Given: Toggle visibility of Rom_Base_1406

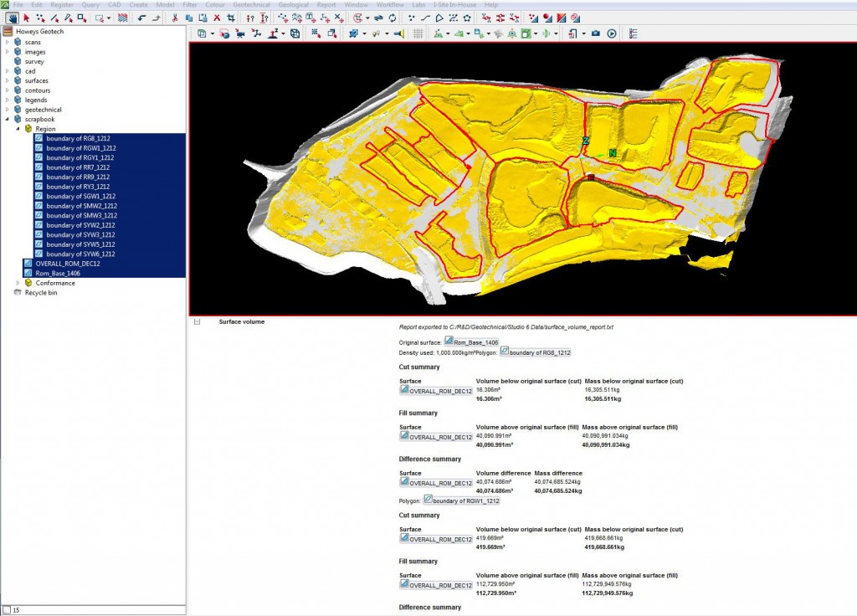Looking at the screenshot, I should pyautogui.click(x=28, y=272).
